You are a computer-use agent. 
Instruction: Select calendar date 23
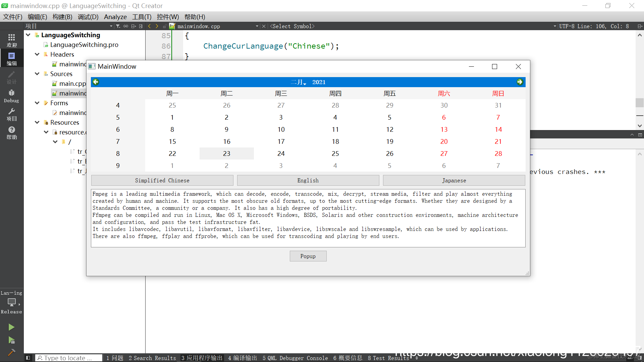pyautogui.click(x=227, y=154)
